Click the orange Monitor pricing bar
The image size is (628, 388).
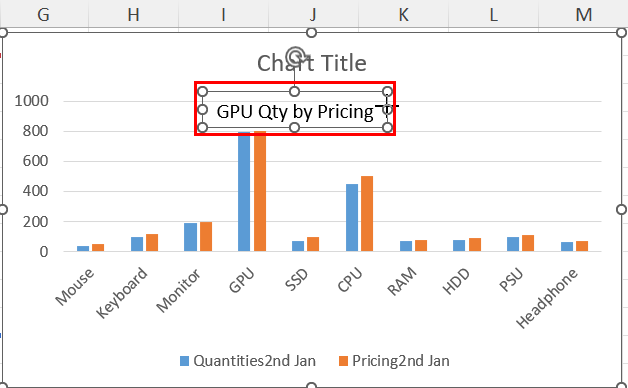pyautogui.click(x=206, y=237)
